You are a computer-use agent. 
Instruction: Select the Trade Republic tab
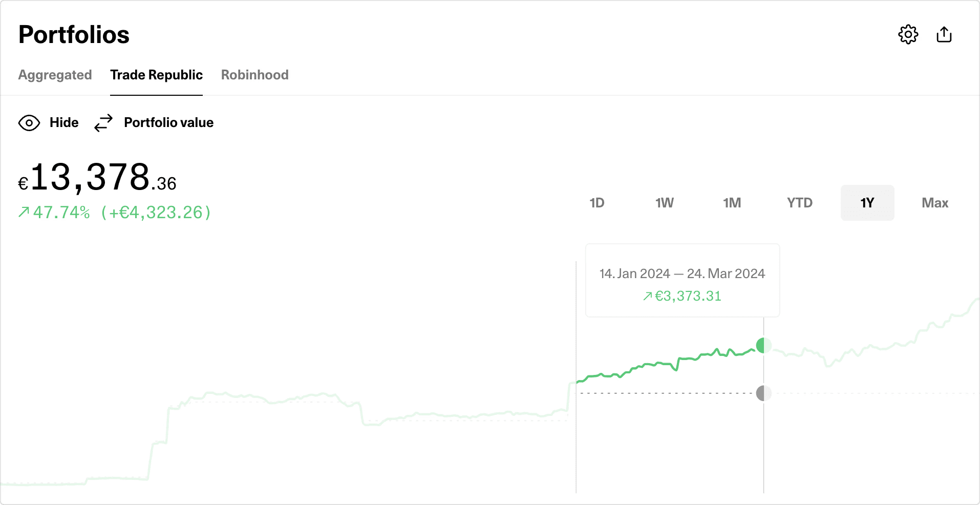156,75
